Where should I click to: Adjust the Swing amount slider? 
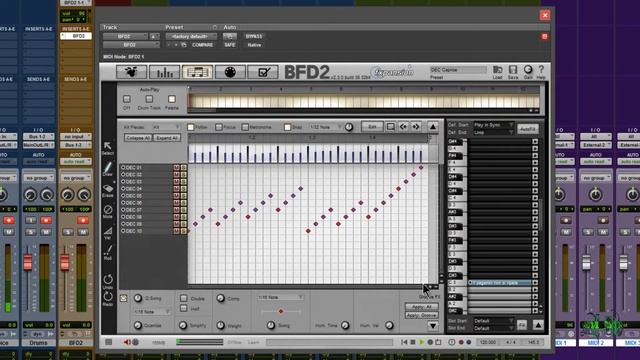(281, 311)
